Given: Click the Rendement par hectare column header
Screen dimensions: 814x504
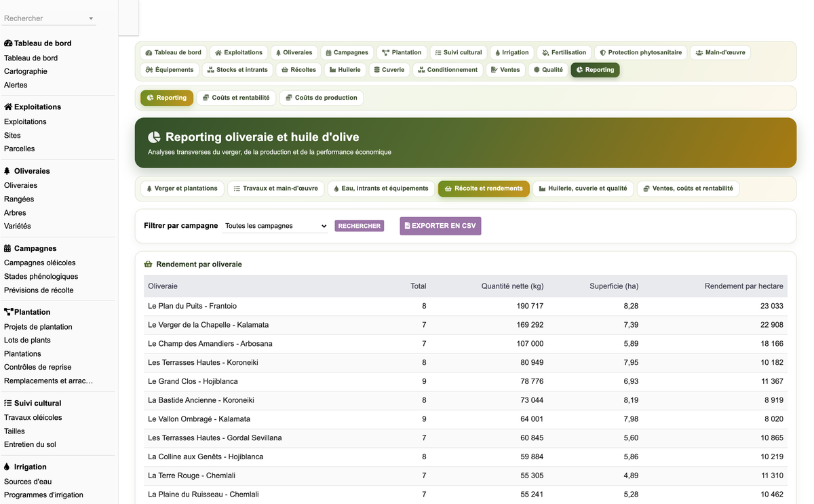Looking at the screenshot, I should (x=744, y=286).
